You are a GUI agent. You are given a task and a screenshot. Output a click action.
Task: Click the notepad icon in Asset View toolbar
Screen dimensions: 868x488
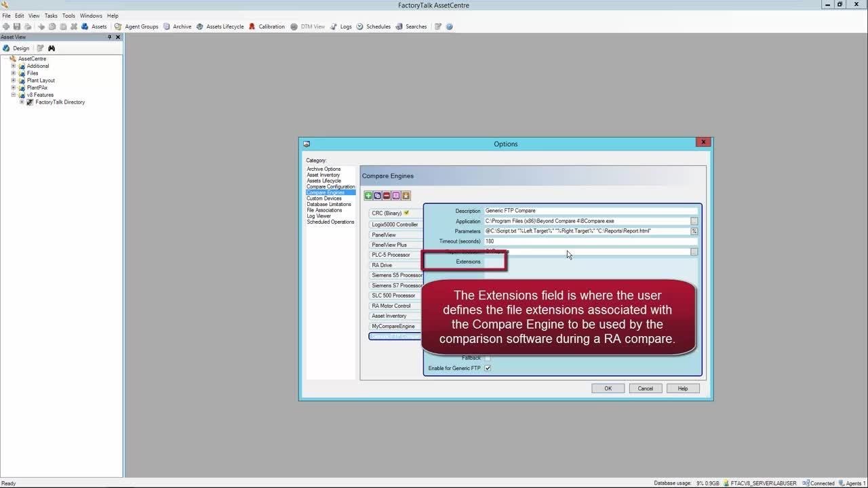point(41,48)
